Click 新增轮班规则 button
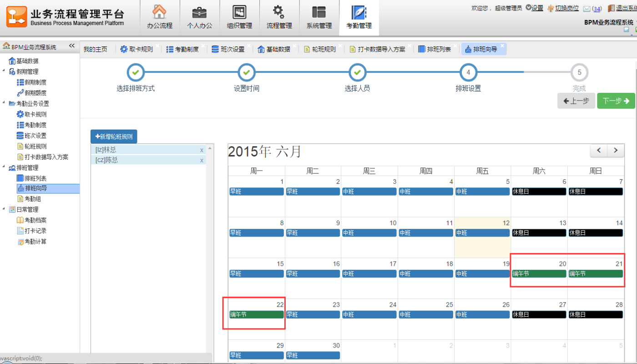 point(114,136)
